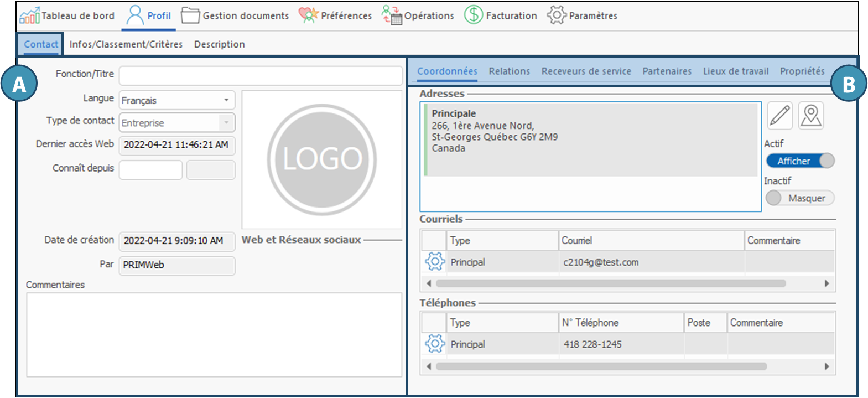Click the LOGO image placeholder
Image resolution: width=868 pixels, height=398 pixels.
[x=322, y=159]
